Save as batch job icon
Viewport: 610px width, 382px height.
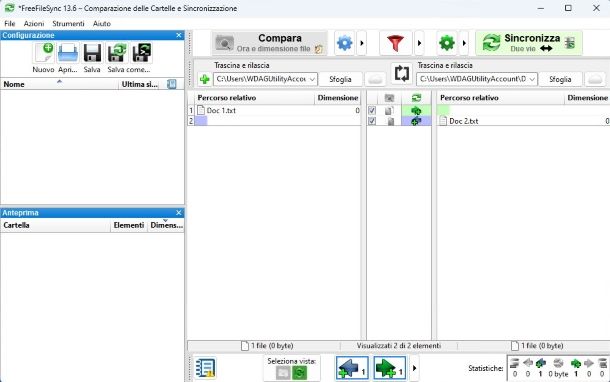[x=142, y=53]
